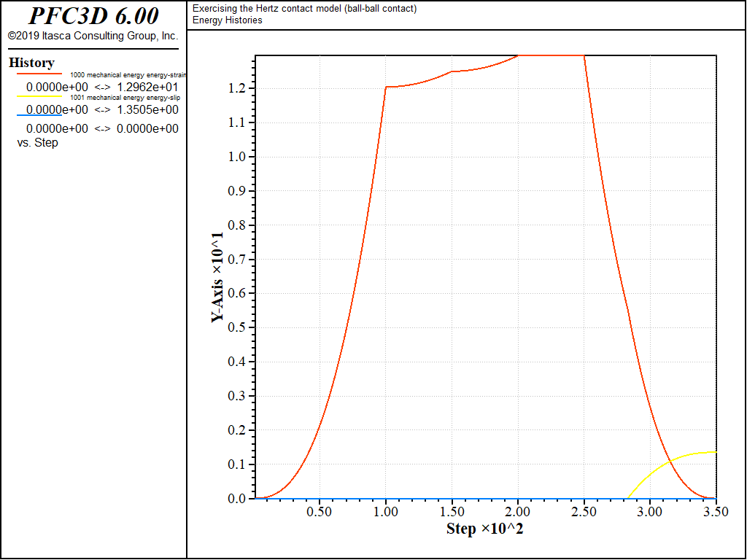This screenshot has width=747, height=560.
Task: Click the yellow energy-slip legend line
Action: coord(39,96)
